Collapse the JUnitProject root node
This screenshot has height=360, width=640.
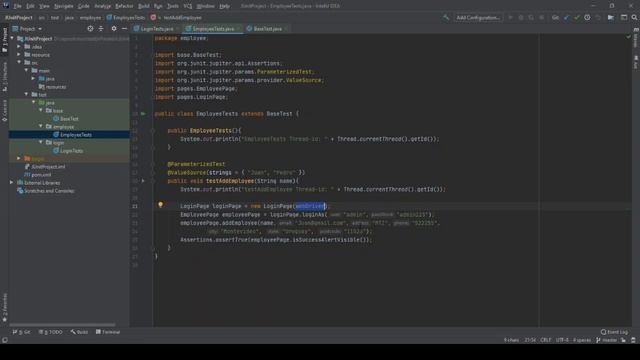click(x=12, y=39)
